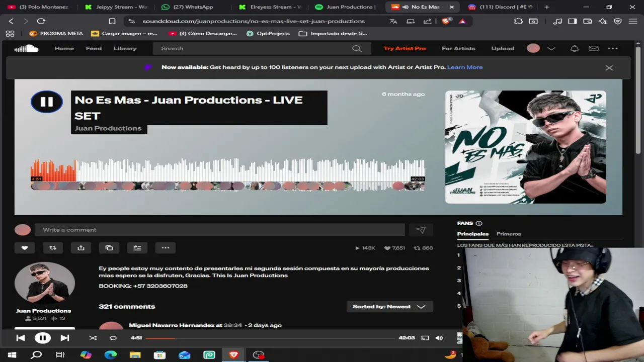This screenshot has width=644, height=362.
Task: Share the track
Action: (x=80, y=248)
